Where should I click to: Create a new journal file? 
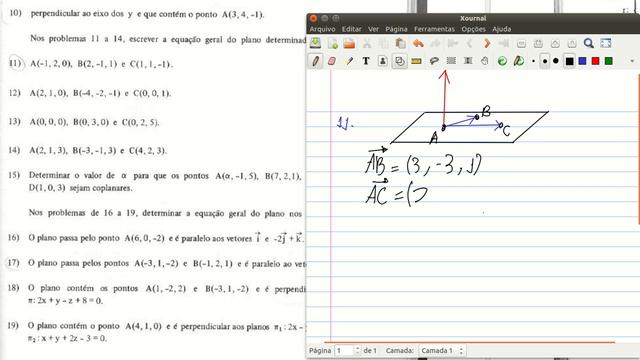click(x=333, y=43)
